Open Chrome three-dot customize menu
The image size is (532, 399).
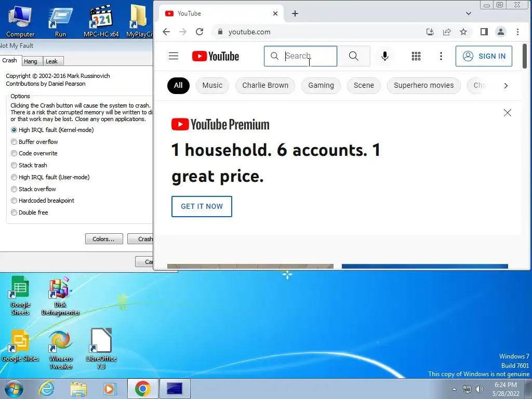pos(517,32)
